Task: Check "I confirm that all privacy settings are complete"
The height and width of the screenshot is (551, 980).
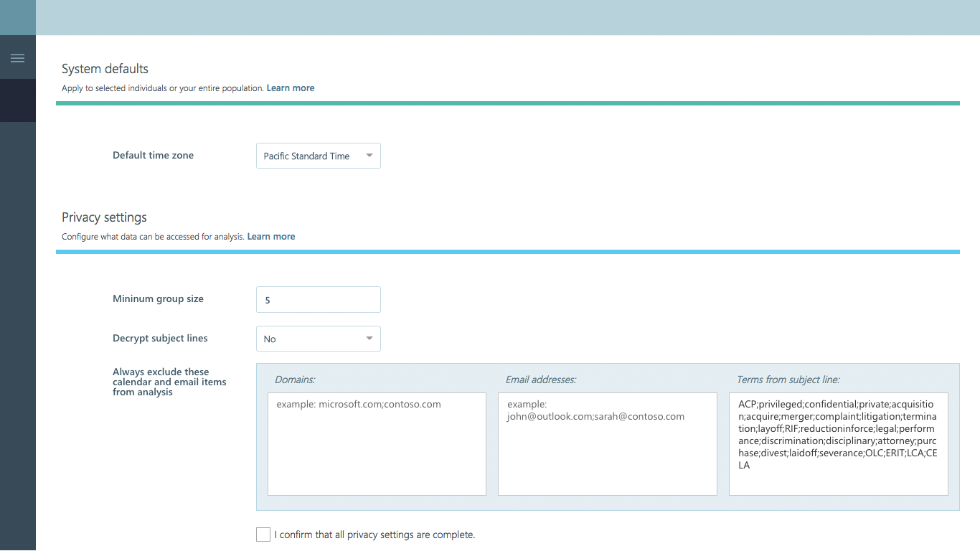Action: pyautogui.click(x=263, y=534)
